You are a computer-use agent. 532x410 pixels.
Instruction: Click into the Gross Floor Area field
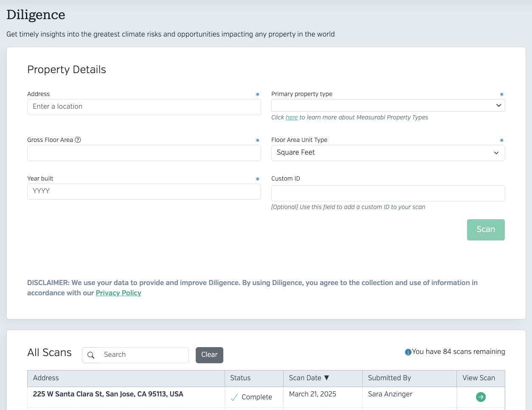[144, 153]
